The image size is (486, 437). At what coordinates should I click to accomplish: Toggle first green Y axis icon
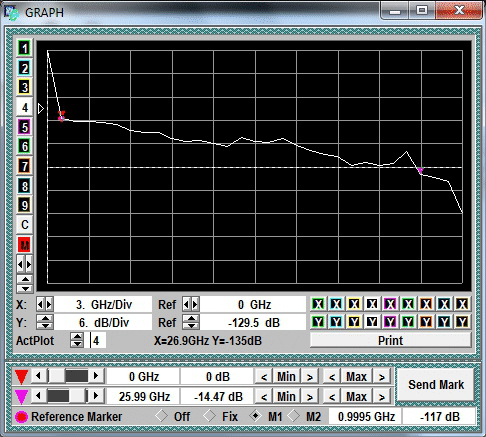(319, 322)
